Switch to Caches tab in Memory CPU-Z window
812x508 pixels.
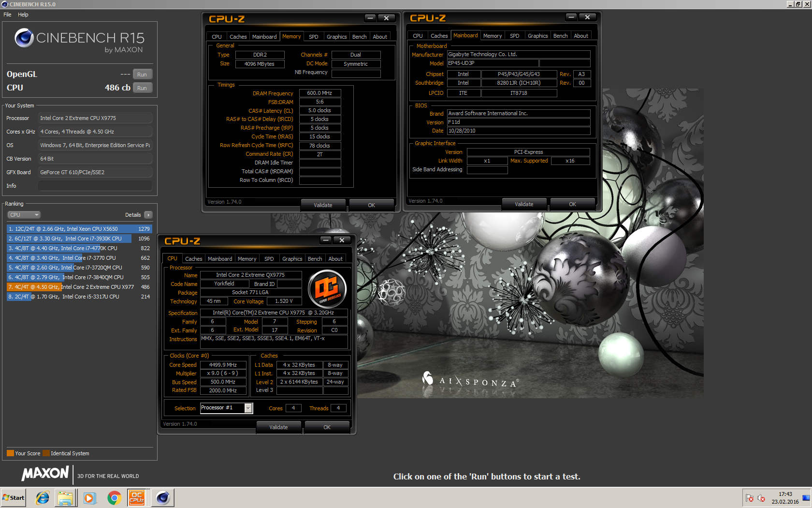click(x=238, y=37)
